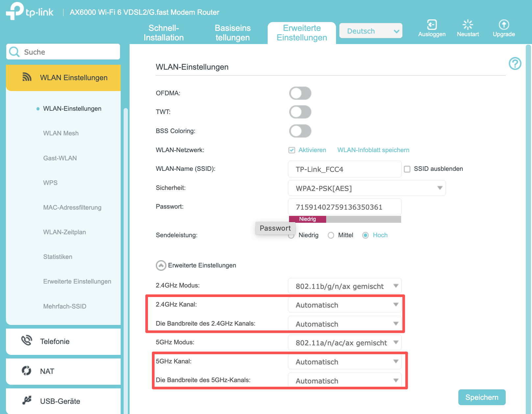Open the Deutsch language dropdown
Image resolution: width=532 pixels, height=414 pixels.
tap(371, 31)
